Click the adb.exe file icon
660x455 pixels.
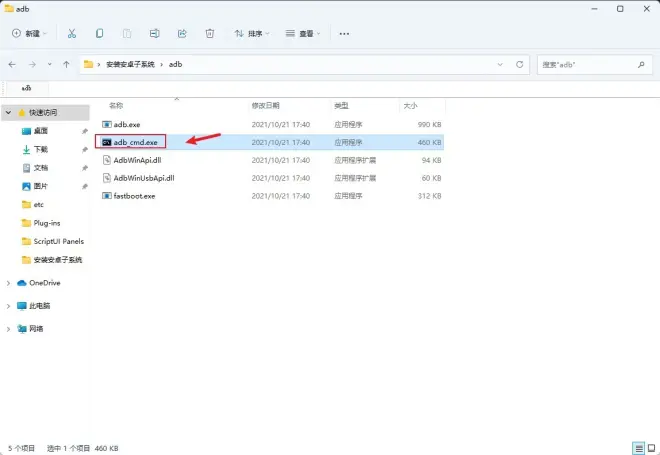tap(107, 124)
